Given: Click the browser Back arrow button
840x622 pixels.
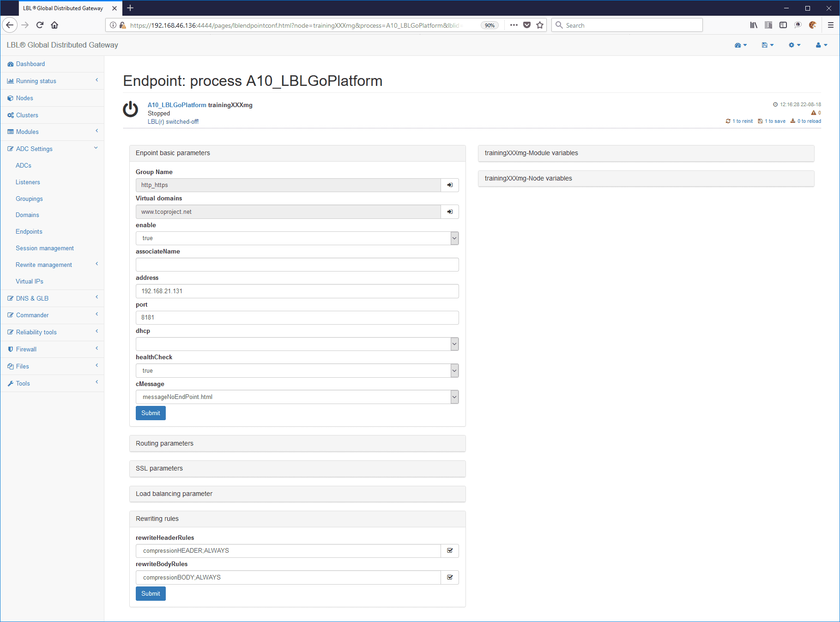Looking at the screenshot, I should 10,25.
